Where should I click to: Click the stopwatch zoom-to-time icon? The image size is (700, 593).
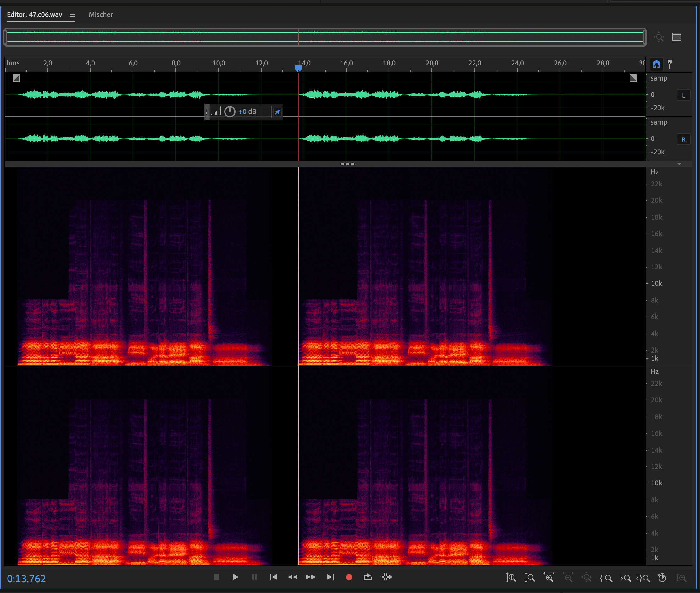click(662, 578)
